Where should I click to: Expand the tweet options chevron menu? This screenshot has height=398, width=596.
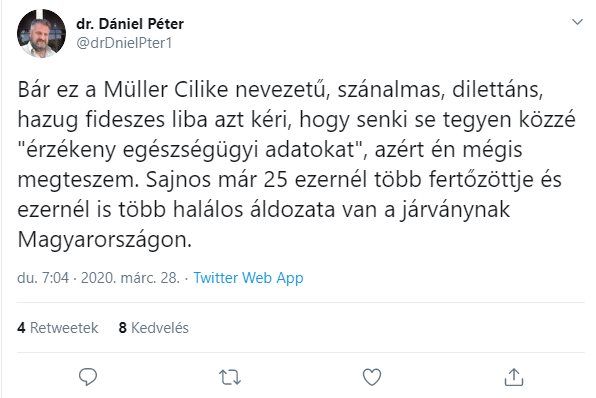coord(577,22)
